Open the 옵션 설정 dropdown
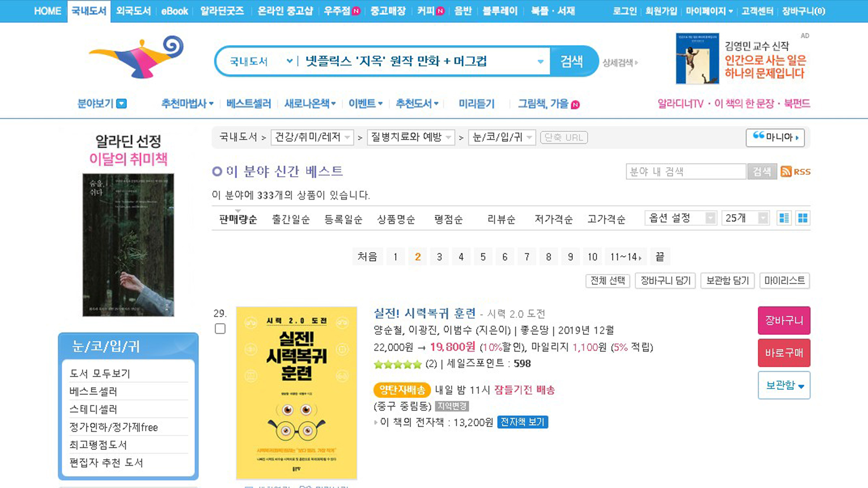The image size is (868, 488). [681, 218]
